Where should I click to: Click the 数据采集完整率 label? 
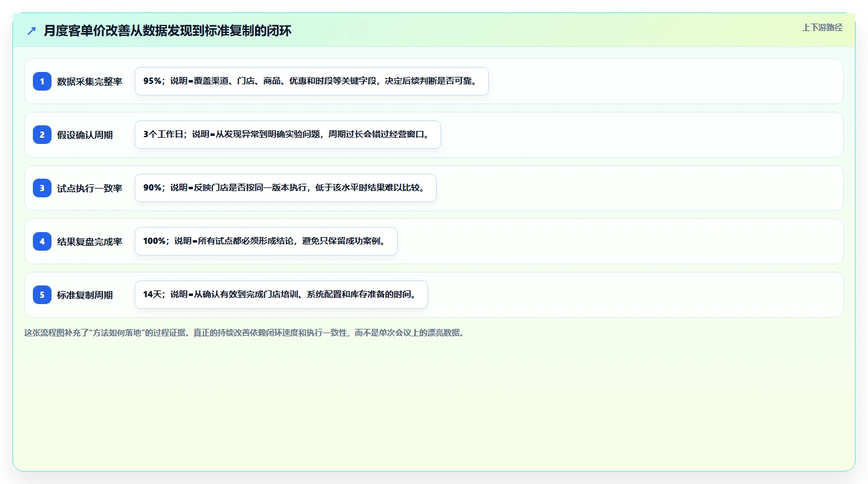(89, 81)
